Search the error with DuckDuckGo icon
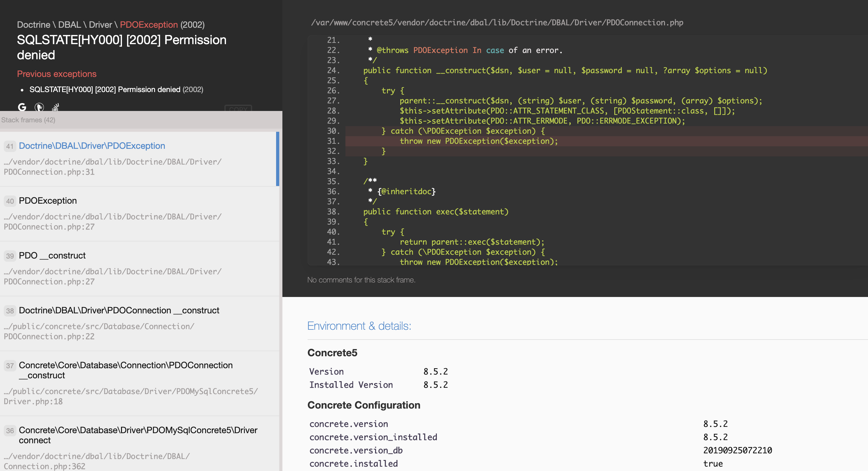 click(x=39, y=107)
